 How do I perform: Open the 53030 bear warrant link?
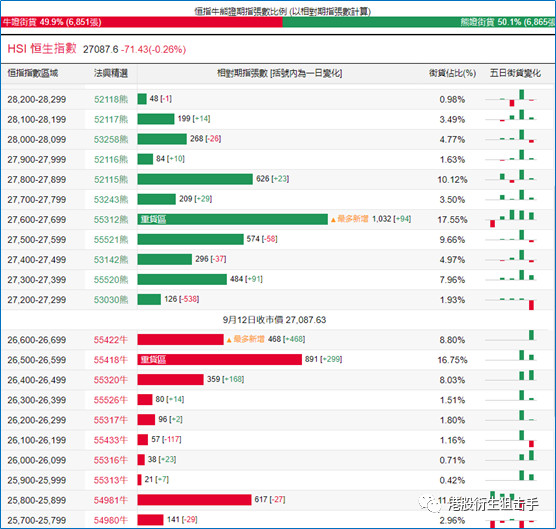click(111, 300)
